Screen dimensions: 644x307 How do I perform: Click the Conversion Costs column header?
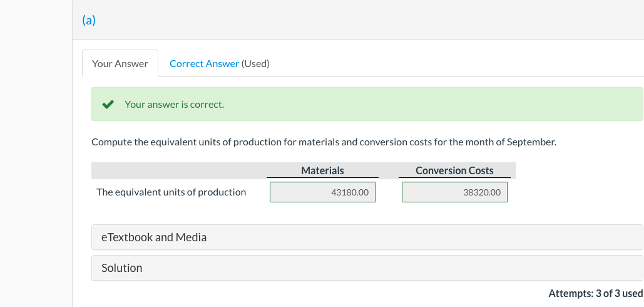click(x=454, y=170)
